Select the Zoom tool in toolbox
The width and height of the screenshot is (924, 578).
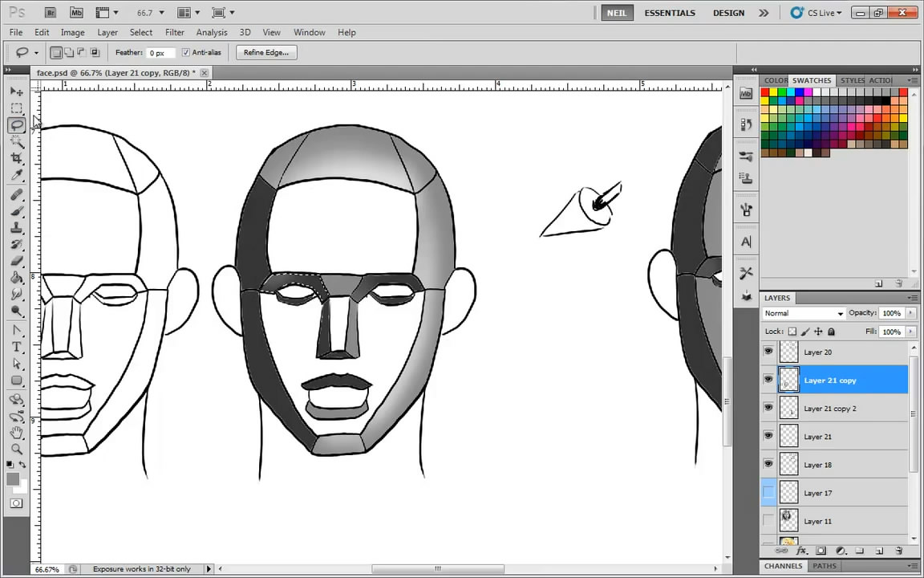pos(16,449)
